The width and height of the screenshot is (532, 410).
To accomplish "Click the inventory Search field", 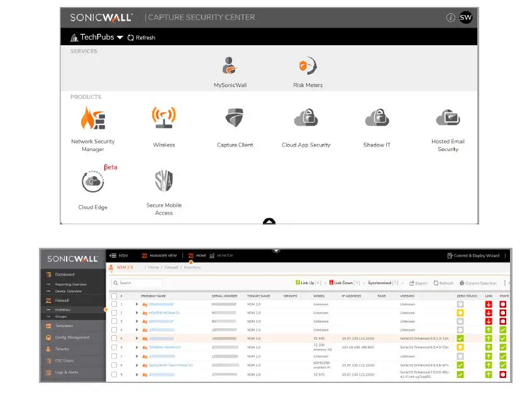I will 137,283.
